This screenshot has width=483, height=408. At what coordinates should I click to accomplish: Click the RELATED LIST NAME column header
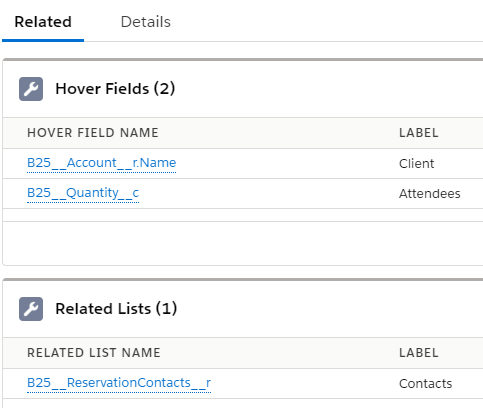click(x=94, y=353)
